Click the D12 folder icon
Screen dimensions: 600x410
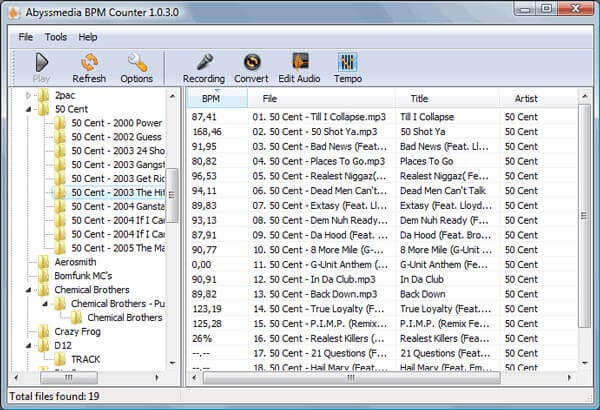click(43, 346)
